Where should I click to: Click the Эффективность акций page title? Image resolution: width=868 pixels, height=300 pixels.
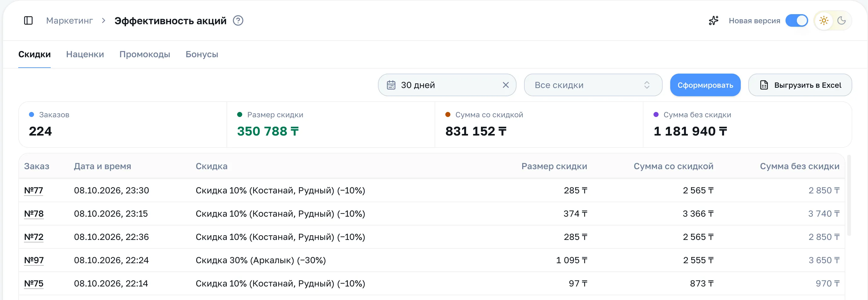(170, 20)
